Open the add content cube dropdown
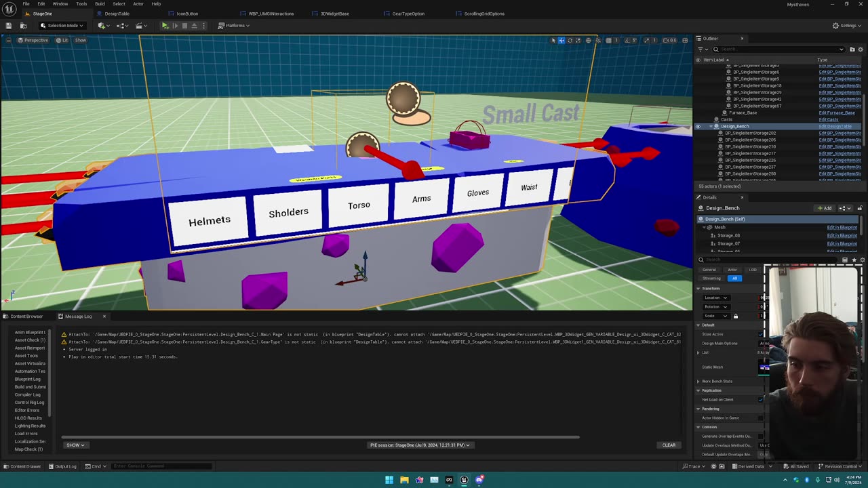Image resolution: width=868 pixels, height=488 pixels. pyautogui.click(x=103, y=26)
